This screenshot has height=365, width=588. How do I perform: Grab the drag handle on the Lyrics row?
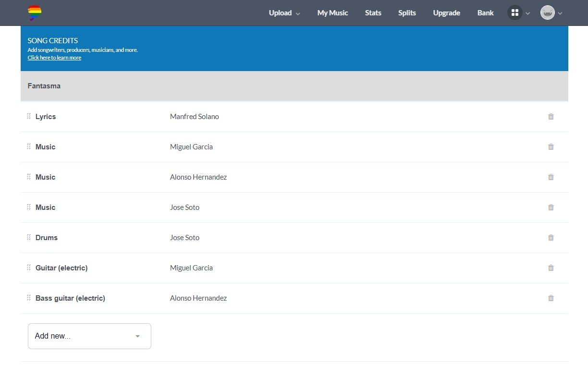tap(29, 116)
